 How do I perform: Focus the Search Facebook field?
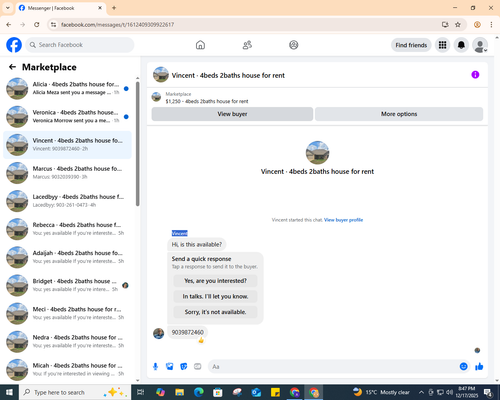(80, 45)
